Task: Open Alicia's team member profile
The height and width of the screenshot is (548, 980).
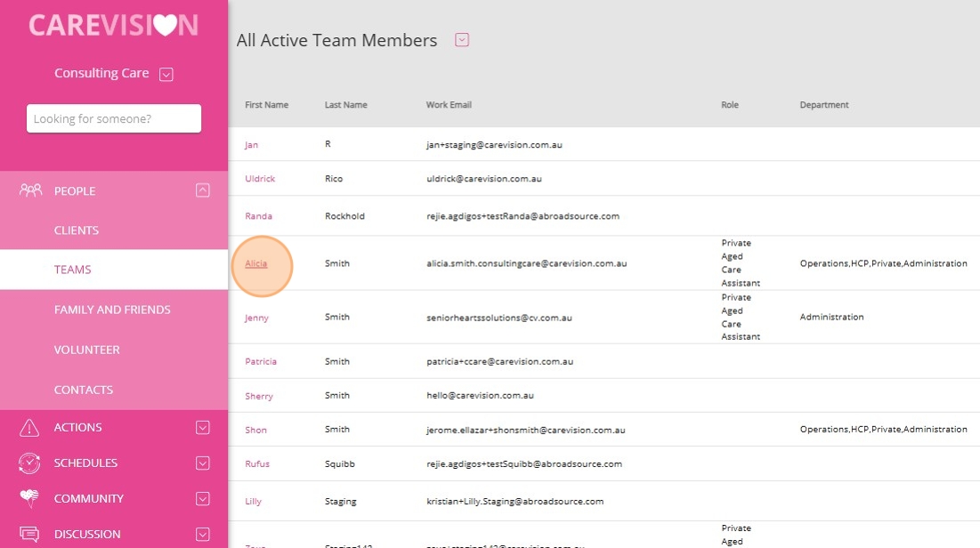Action: [255, 263]
